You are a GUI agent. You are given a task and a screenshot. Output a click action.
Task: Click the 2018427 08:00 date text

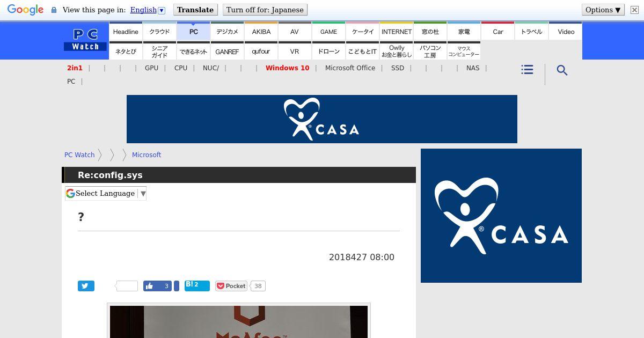point(362,257)
